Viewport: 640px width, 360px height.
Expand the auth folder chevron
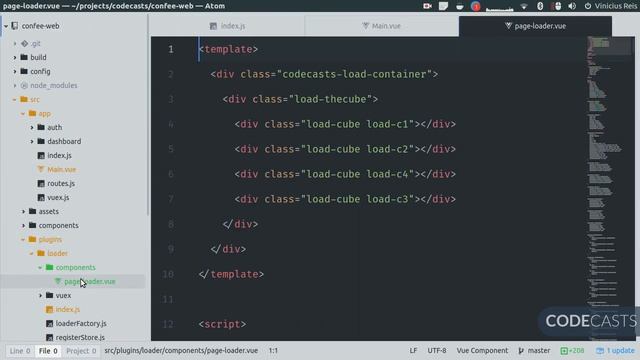[x=32, y=127]
